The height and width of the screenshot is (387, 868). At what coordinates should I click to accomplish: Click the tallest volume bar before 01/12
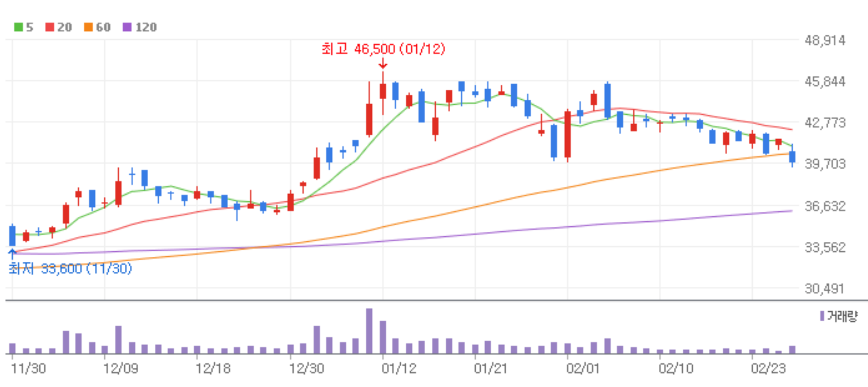[x=369, y=331]
